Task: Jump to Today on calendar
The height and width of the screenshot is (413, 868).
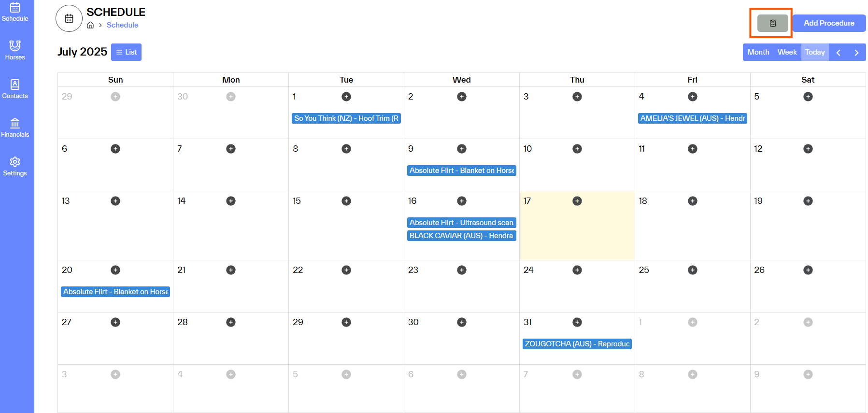Action: tap(815, 52)
